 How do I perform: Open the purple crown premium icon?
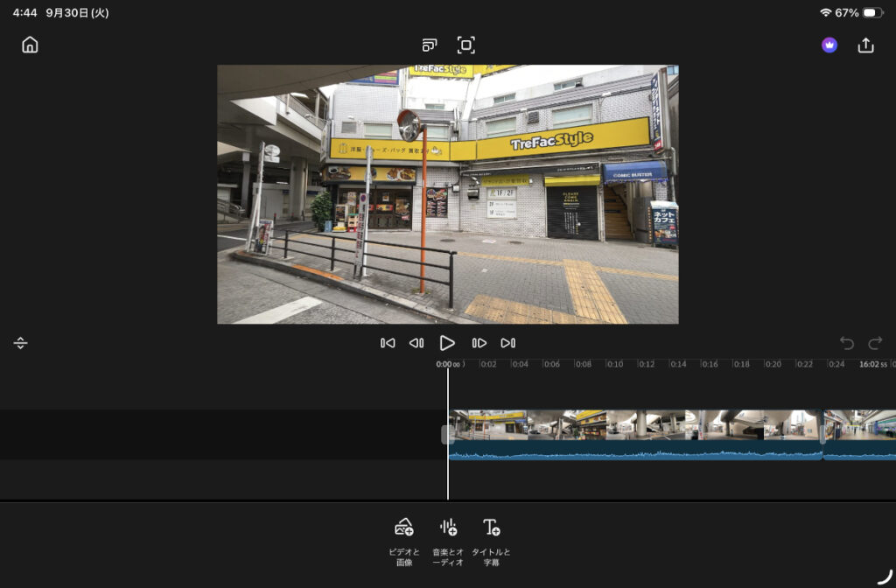(x=829, y=45)
